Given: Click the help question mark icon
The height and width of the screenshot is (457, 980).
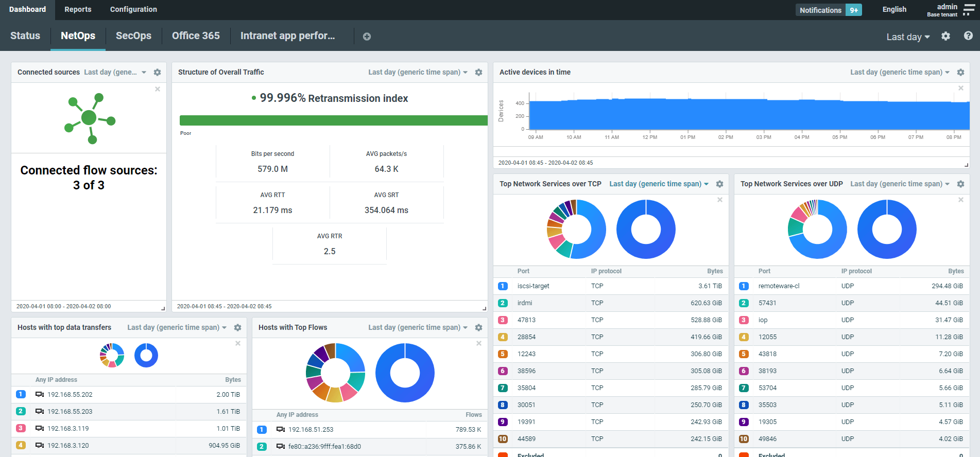Looking at the screenshot, I should (968, 36).
